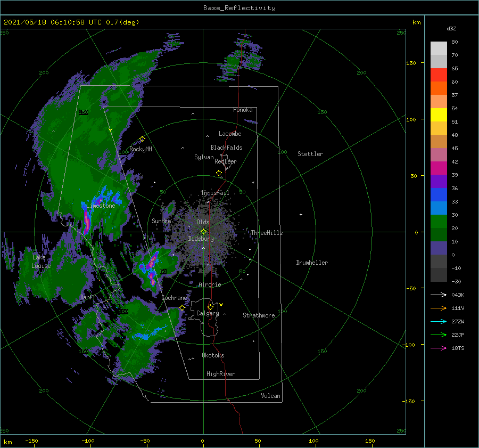Click the white plus marker south of Stettler
479x448 pixels.
click(301, 214)
